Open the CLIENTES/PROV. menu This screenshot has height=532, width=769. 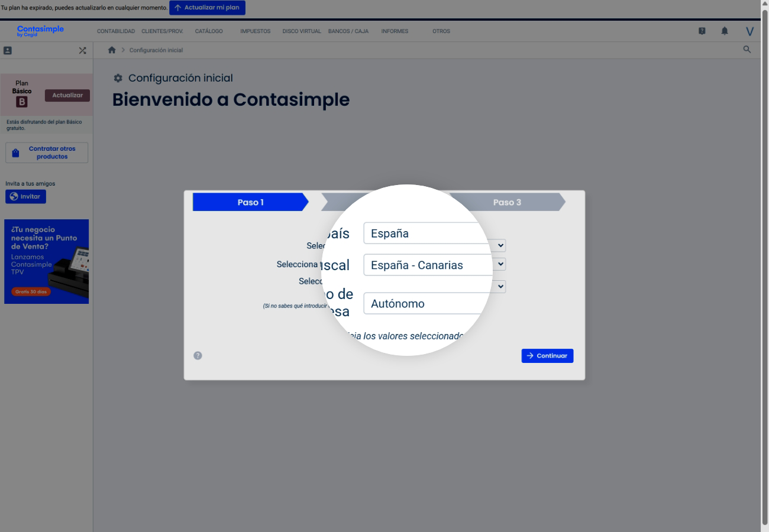point(162,31)
